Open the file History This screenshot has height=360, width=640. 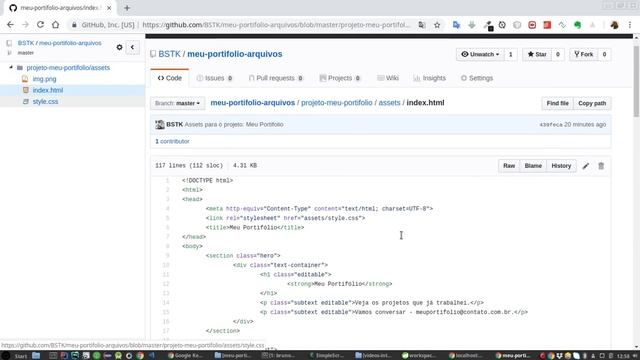click(561, 166)
